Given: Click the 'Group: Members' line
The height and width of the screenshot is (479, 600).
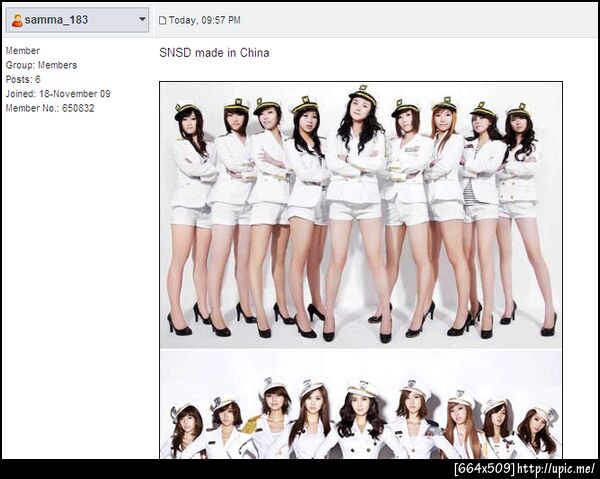Looking at the screenshot, I should tap(41, 65).
